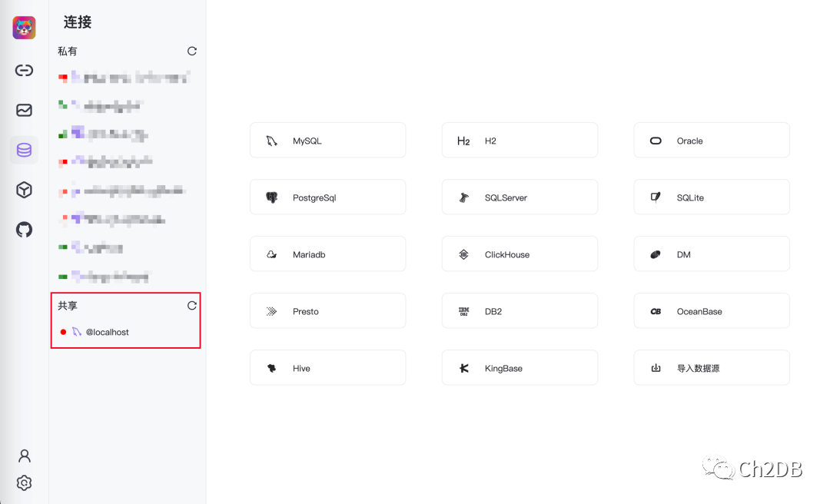Screen dimensions: 830x504
Task: Select the ClickHouse data source
Action: pos(520,254)
